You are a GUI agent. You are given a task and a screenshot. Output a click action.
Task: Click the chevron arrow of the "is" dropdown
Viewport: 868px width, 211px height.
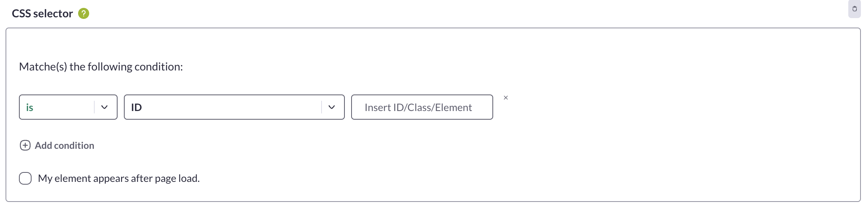tap(105, 107)
